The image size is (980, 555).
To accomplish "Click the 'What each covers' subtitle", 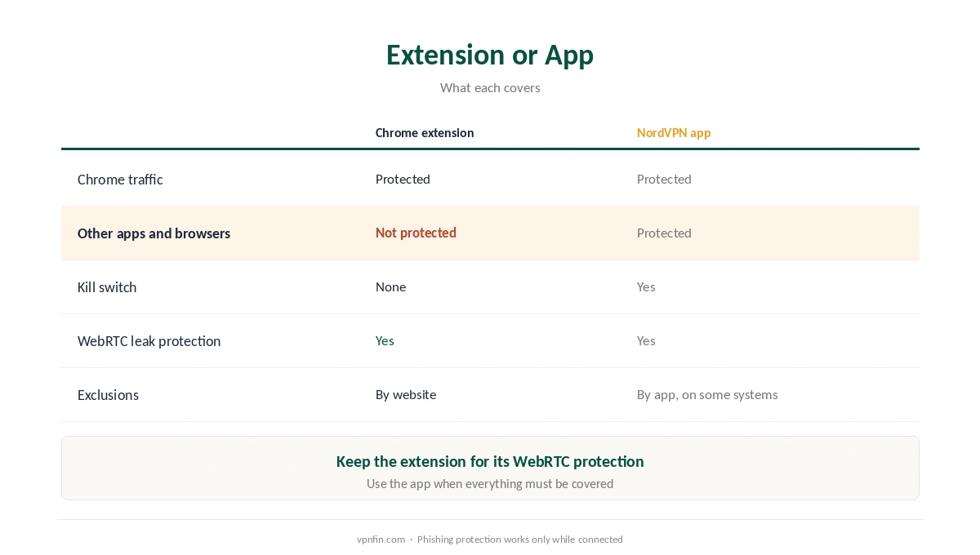I will (490, 87).
